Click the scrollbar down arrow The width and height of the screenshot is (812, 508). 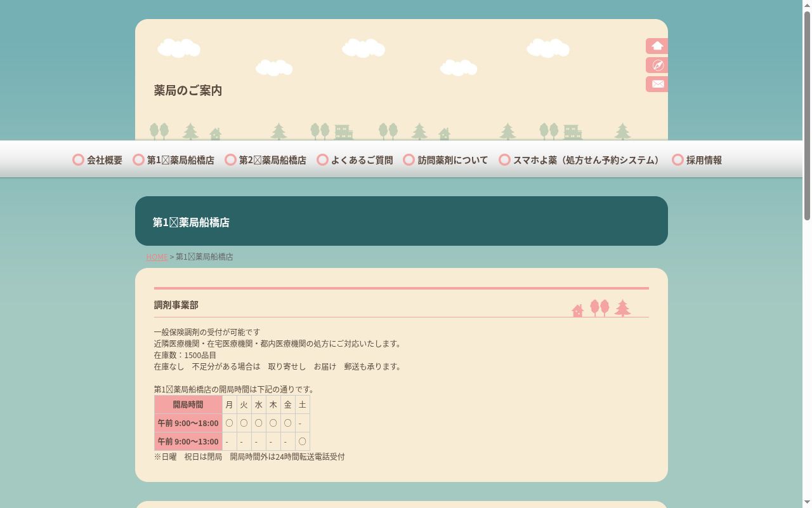tap(807, 503)
